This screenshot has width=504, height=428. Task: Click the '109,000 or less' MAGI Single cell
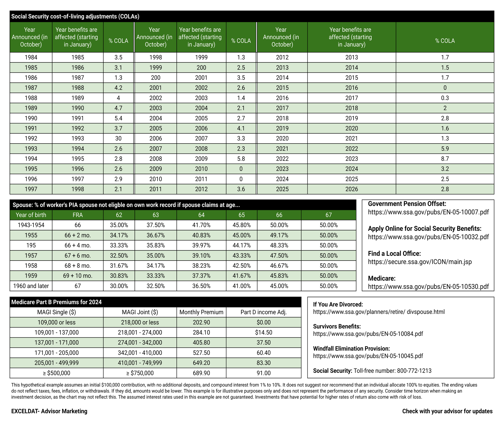coord(56,323)
